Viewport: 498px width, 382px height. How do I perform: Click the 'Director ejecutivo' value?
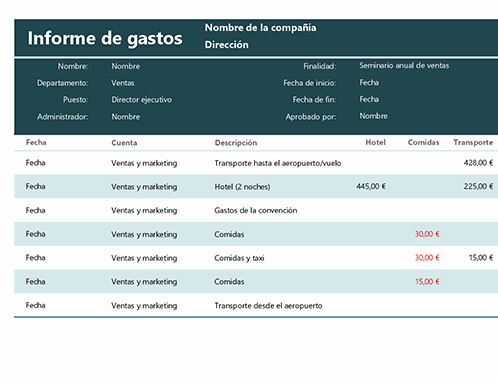(142, 100)
